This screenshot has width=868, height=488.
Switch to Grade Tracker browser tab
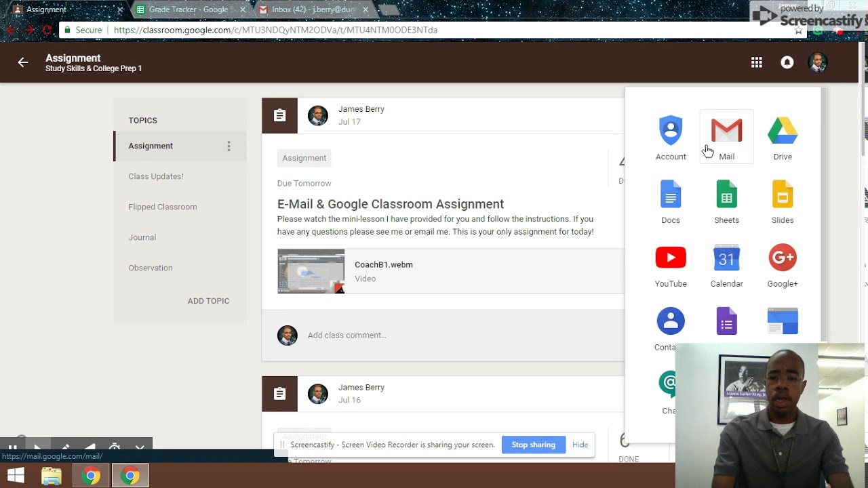(190, 9)
